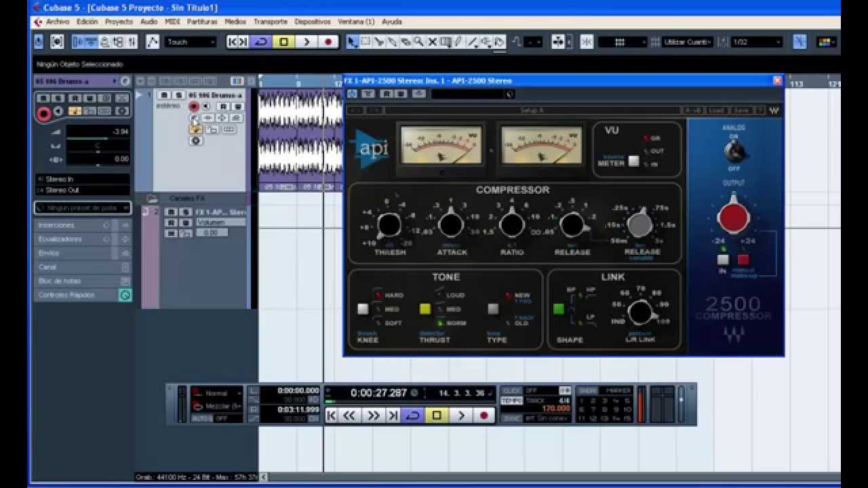Close the API-2500 plugin window
Screen dimensions: 868x488
(777, 81)
